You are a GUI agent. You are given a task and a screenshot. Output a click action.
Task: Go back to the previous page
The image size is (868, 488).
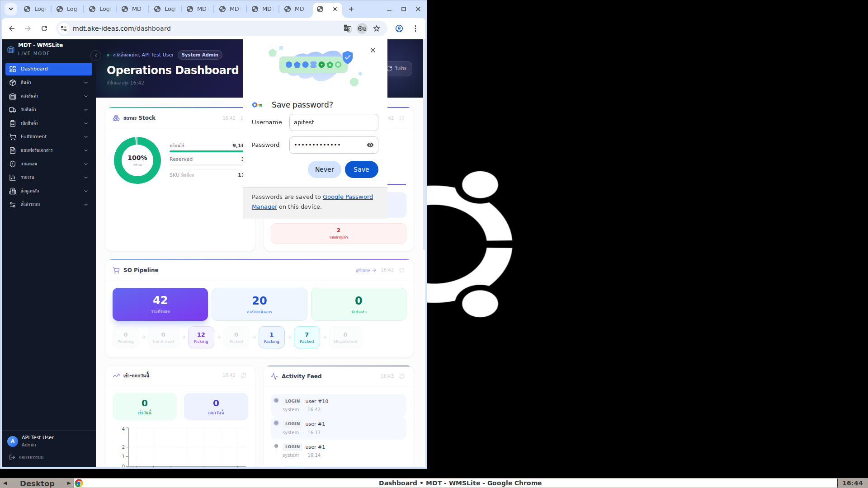click(x=12, y=28)
